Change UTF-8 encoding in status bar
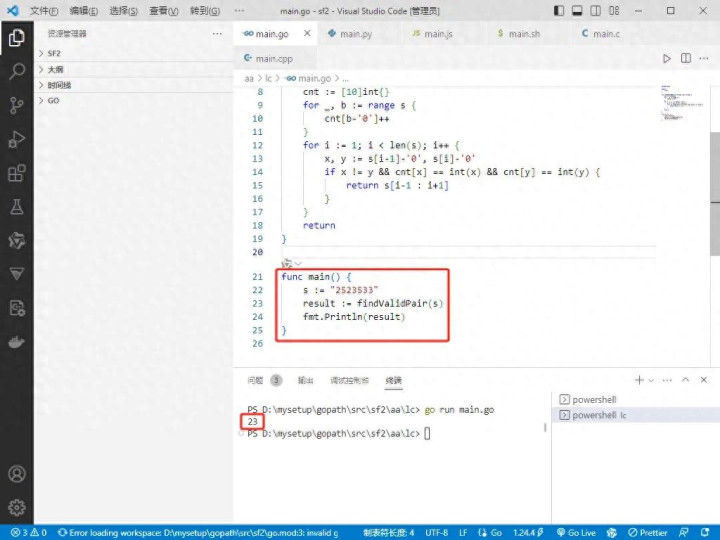Screen dimensions: 720x540 click(x=436, y=533)
